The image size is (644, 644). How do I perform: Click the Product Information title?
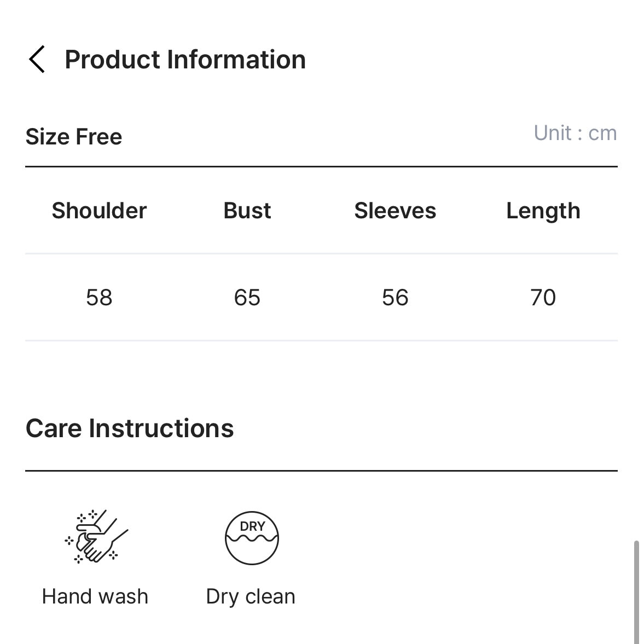[x=185, y=59]
